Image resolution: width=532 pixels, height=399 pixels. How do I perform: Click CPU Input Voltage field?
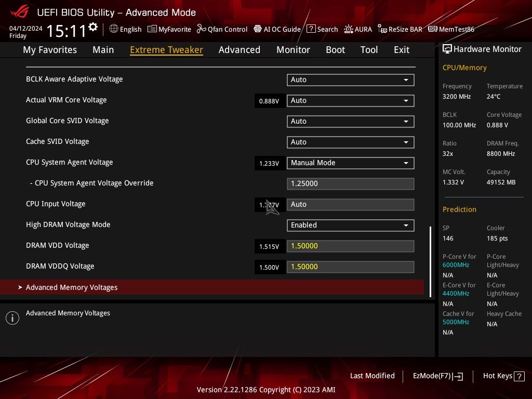pyautogui.click(x=351, y=205)
